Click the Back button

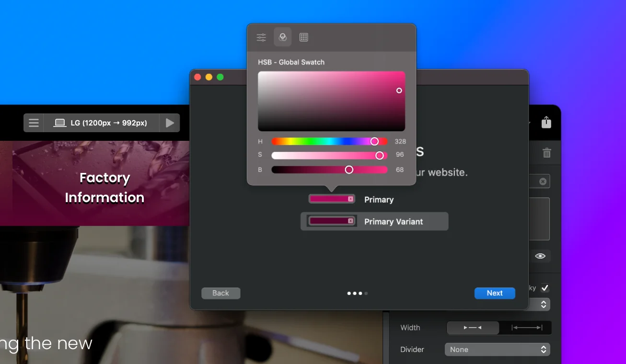(x=220, y=293)
